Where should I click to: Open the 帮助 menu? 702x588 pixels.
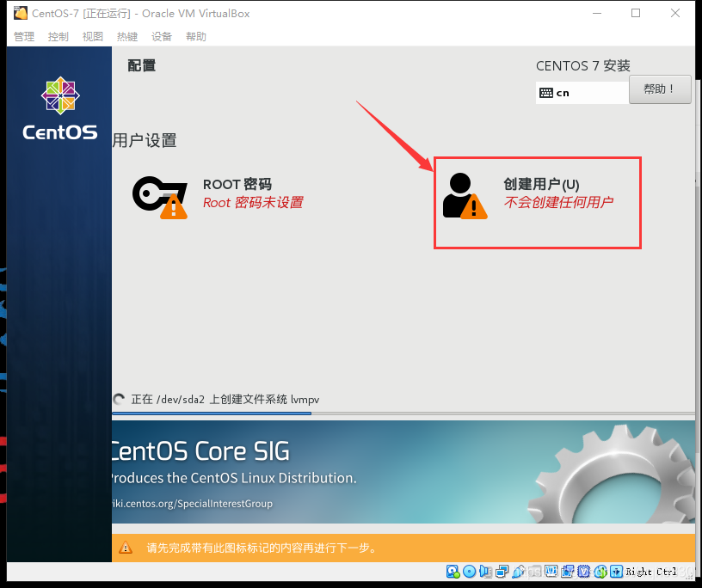196,37
